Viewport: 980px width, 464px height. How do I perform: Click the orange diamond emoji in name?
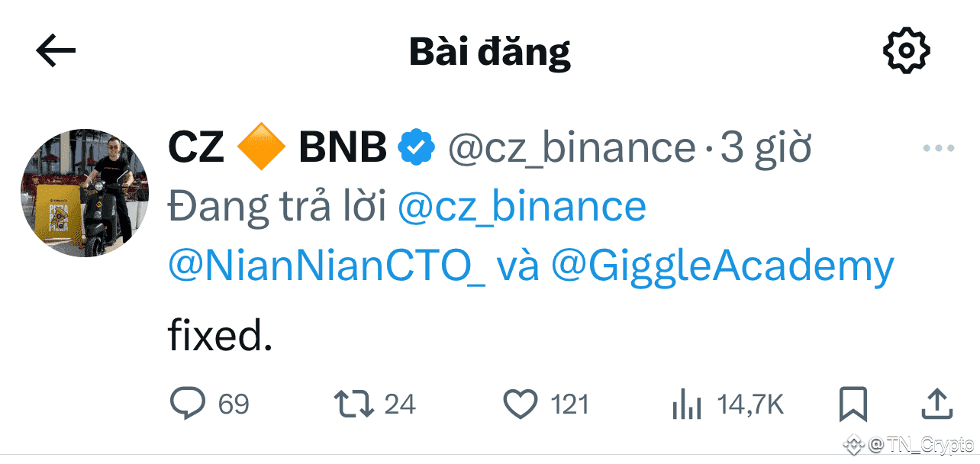pyautogui.click(x=262, y=148)
